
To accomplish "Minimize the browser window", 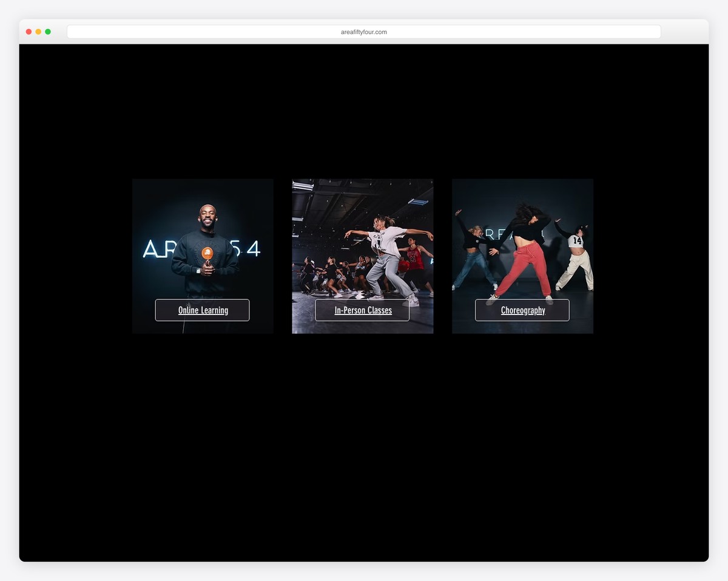I will coord(38,31).
